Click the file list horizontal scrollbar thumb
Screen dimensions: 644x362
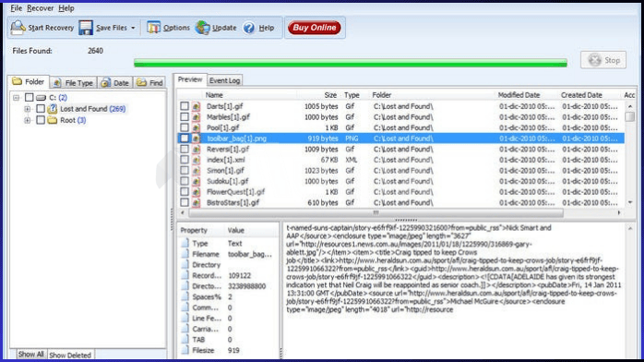coord(376,212)
